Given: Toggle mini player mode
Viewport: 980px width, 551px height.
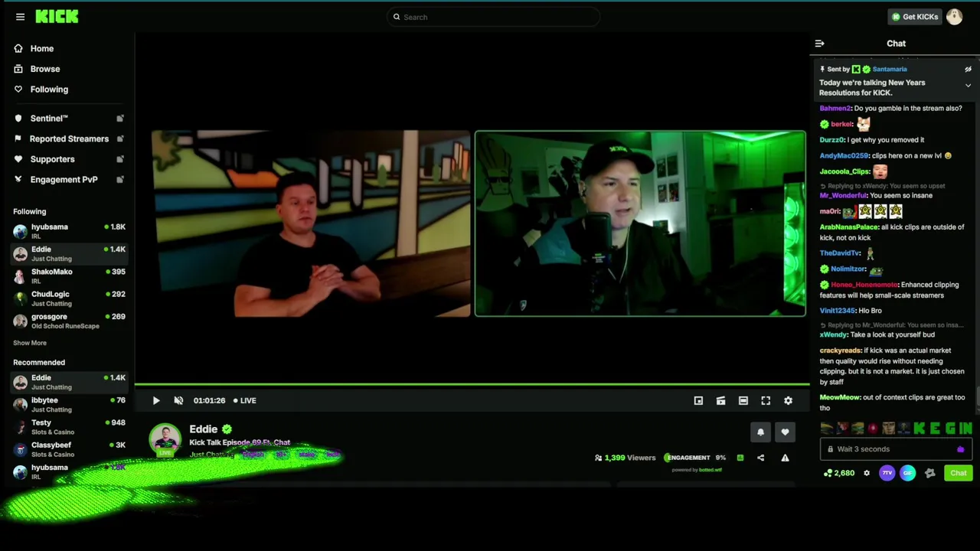Looking at the screenshot, I should [698, 400].
